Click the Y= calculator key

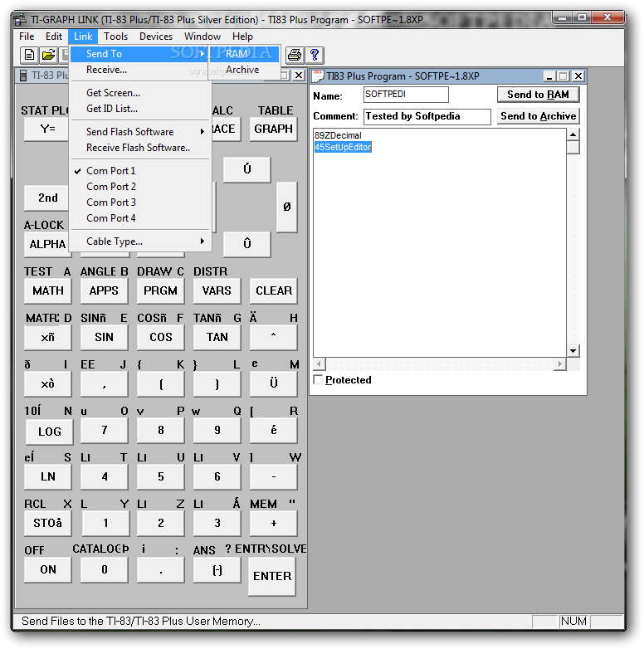pos(46,129)
